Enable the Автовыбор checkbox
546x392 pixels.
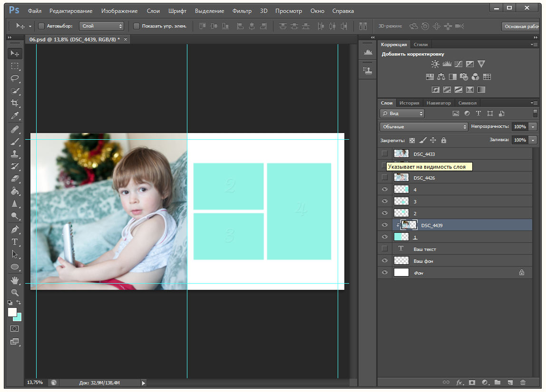[41, 26]
